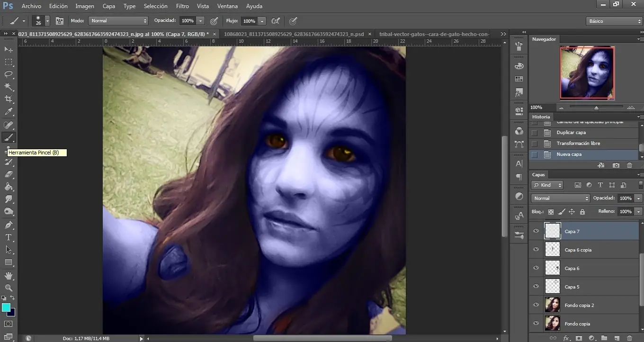
Task: Select the Type tool
Action: [x=9, y=237]
